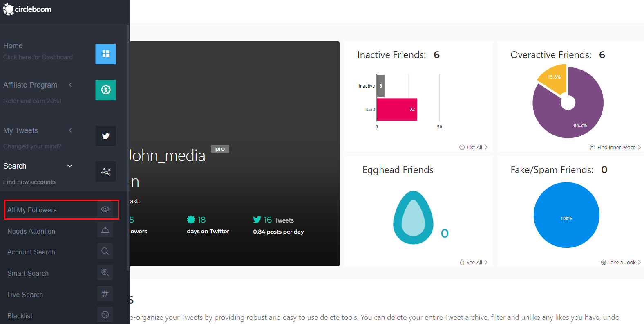Open the Needs Attention menu item
This screenshot has height=324, width=644.
click(31, 231)
